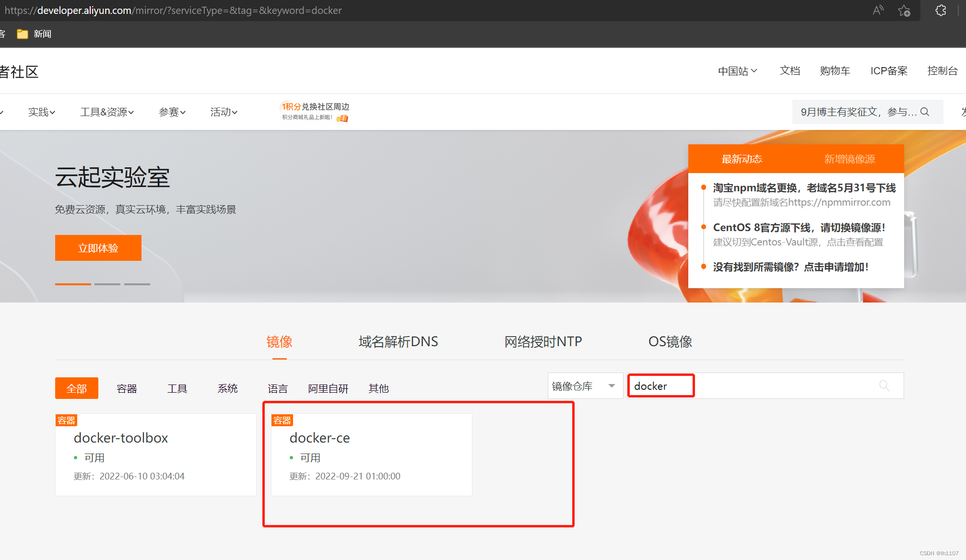Click the 9月博主有奖征文 search box
Image resolution: width=966 pixels, height=560 pixels.
tap(867, 112)
